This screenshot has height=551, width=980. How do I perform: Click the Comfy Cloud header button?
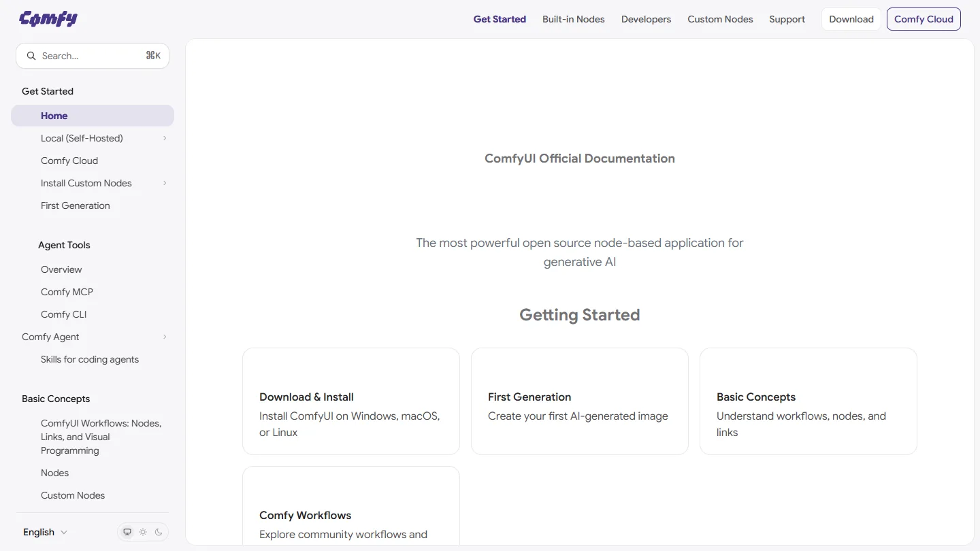click(x=924, y=19)
